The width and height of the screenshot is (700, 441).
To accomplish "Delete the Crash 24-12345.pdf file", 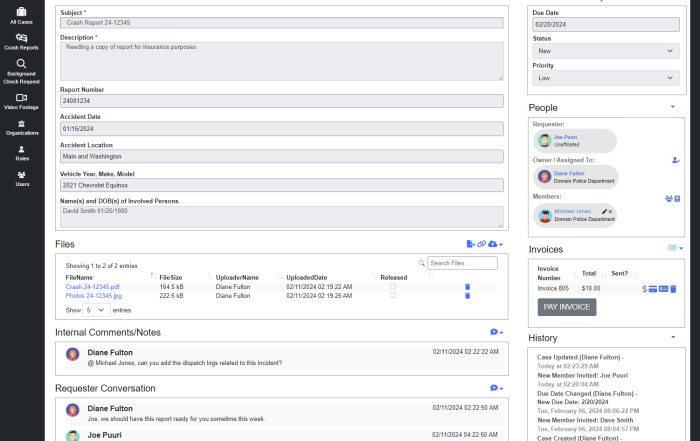I will [x=467, y=287].
